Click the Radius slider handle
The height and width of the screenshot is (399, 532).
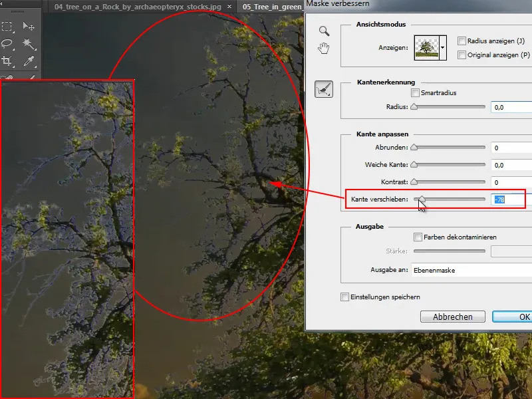pos(414,107)
